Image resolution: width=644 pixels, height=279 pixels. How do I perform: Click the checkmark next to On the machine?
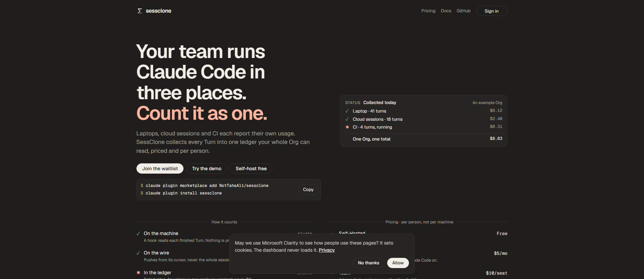coord(138,234)
